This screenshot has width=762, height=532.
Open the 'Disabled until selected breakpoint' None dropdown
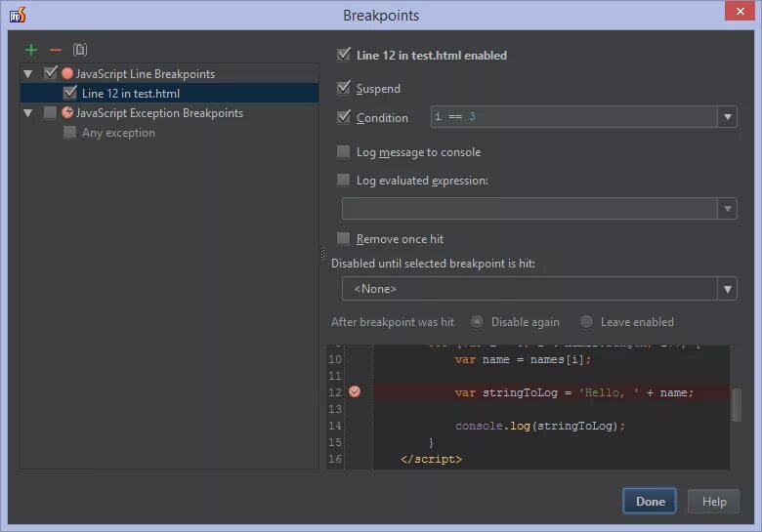click(x=727, y=289)
